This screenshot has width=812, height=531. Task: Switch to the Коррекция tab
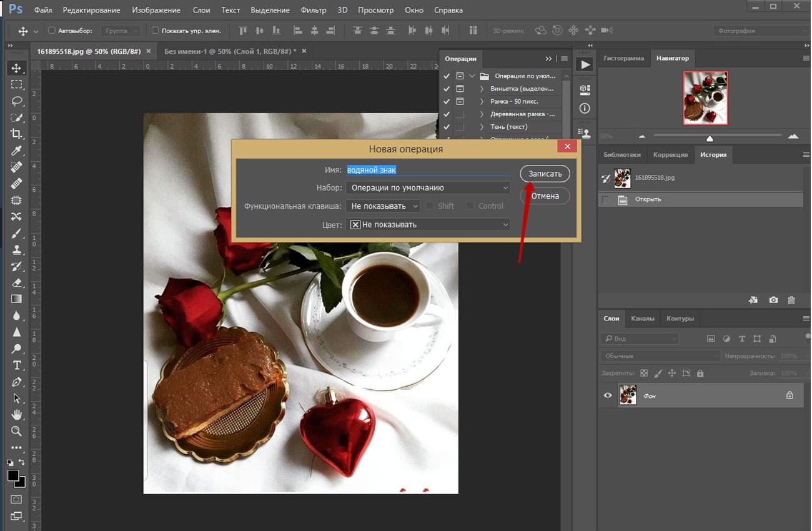(670, 154)
